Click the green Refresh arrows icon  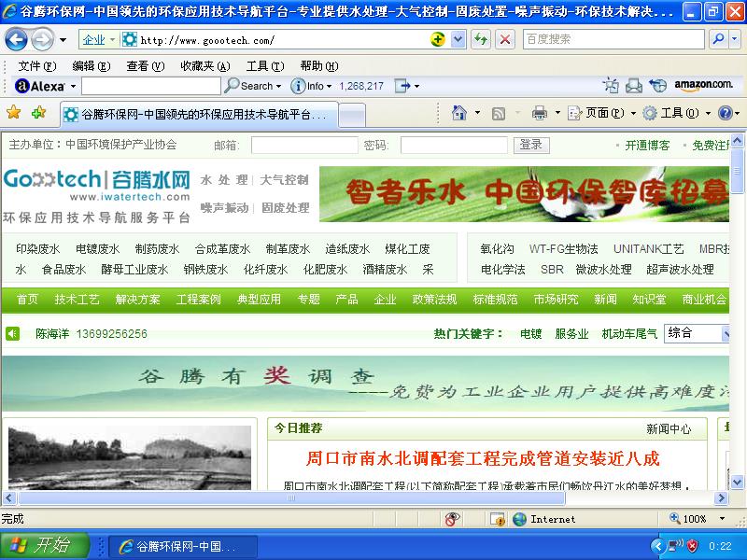coord(480,39)
